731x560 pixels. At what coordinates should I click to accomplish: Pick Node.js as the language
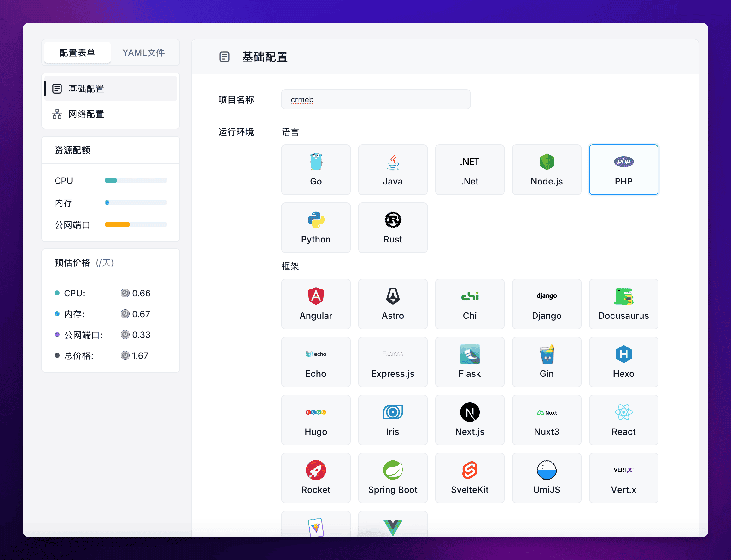tap(547, 169)
